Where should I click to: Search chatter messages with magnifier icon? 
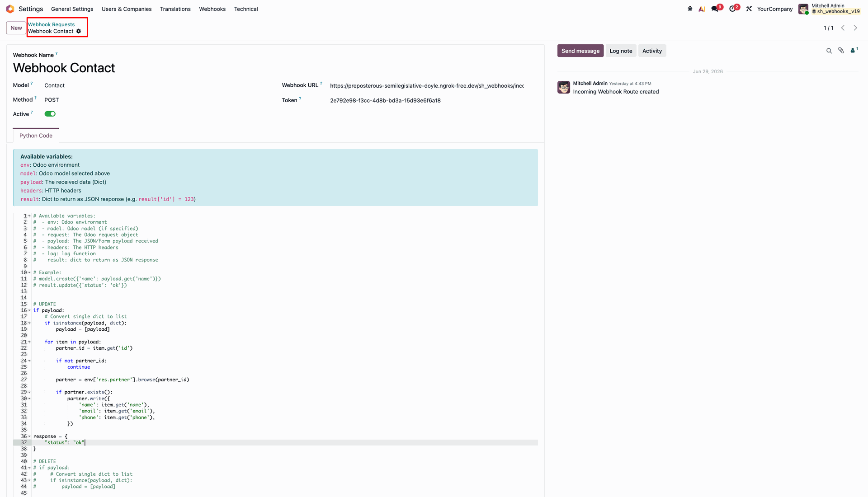[829, 51]
